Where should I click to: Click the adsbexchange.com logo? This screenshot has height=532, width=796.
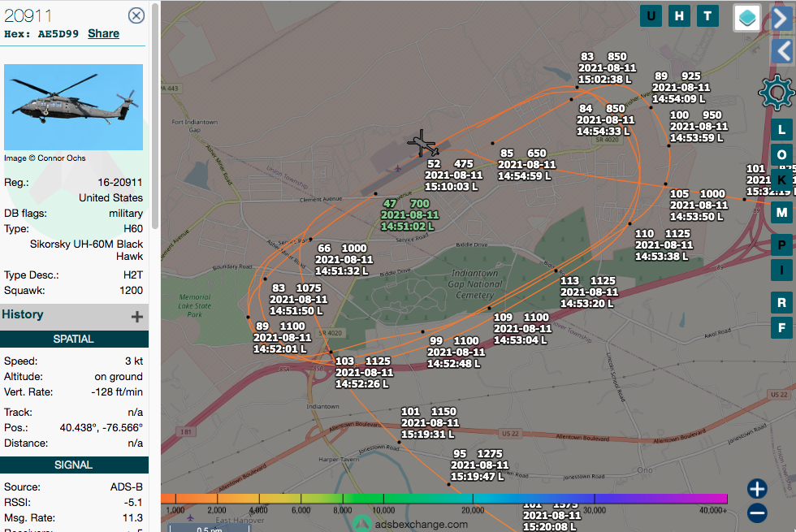point(411,523)
